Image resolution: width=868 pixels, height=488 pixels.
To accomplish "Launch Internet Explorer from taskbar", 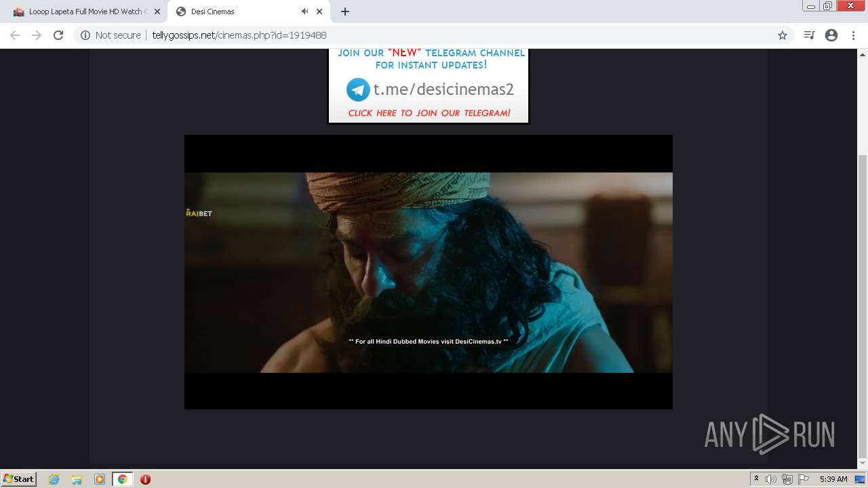I will [x=54, y=479].
